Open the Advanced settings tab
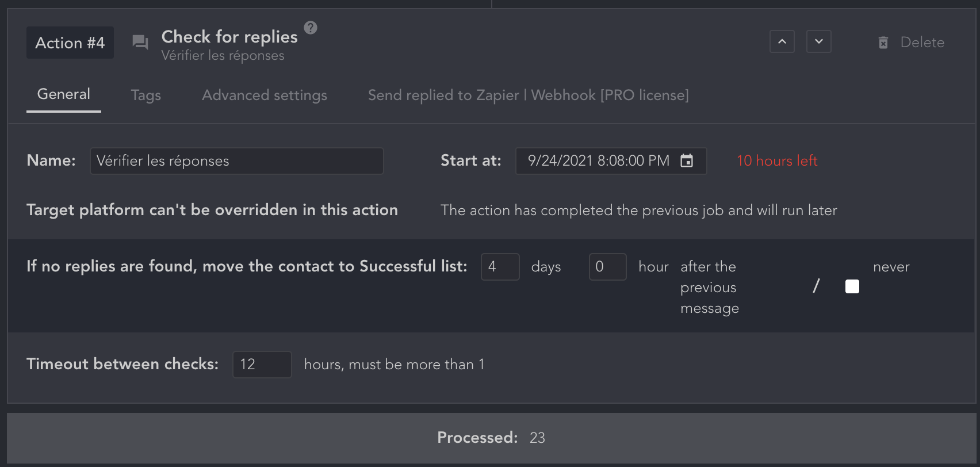 265,95
